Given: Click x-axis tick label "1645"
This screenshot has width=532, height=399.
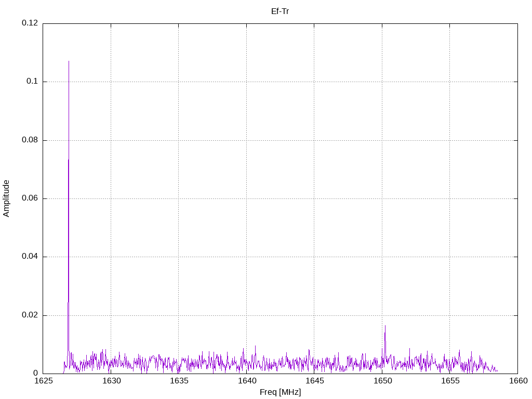Looking at the screenshot, I should click(315, 381).
